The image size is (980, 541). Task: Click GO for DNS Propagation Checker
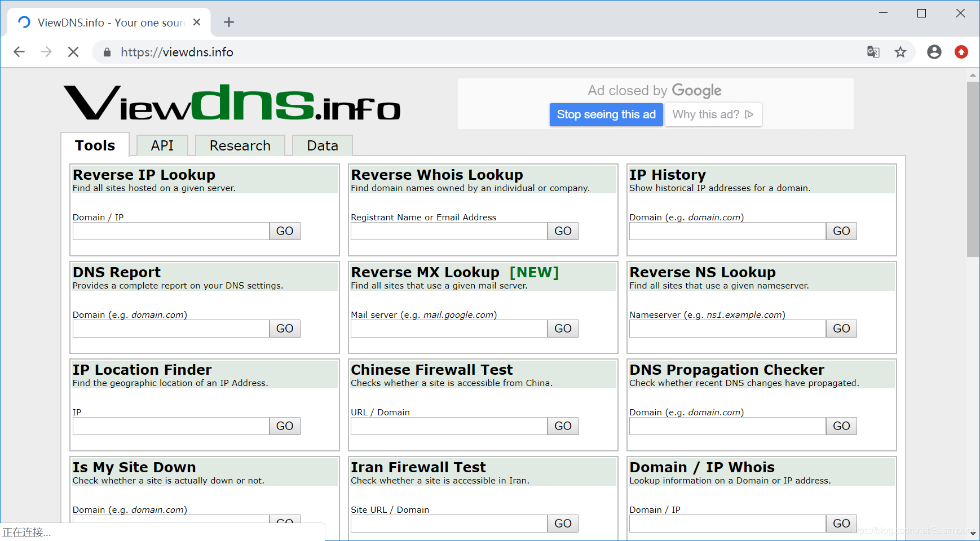tap(841, 426)
